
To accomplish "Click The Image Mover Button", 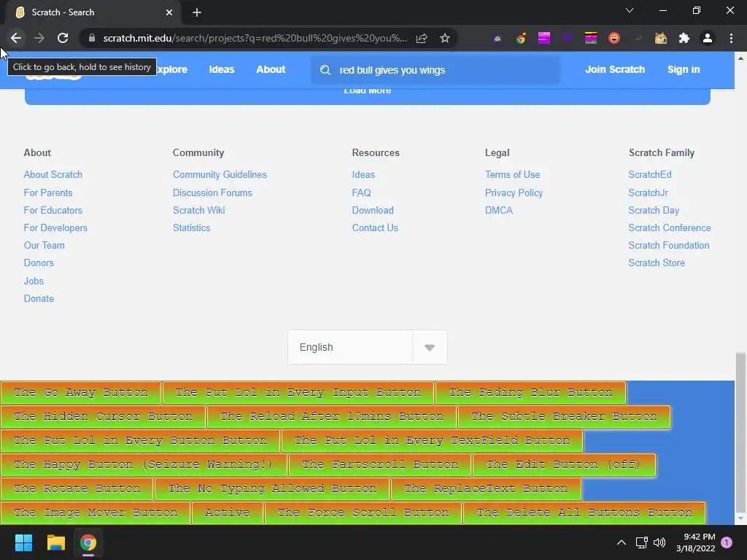I will click(96, 513).
